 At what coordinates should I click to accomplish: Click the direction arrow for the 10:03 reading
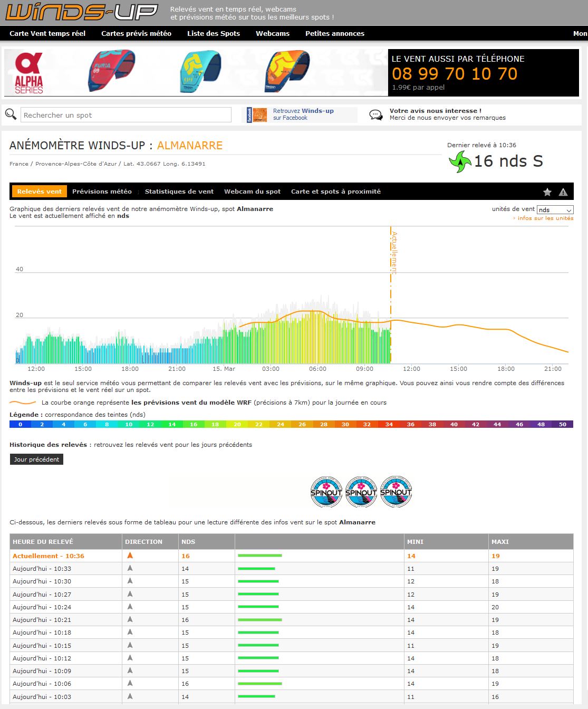[130, 696]
